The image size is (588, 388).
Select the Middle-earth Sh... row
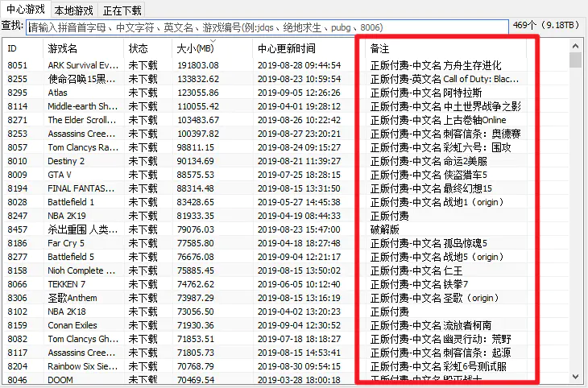(286, 106)
